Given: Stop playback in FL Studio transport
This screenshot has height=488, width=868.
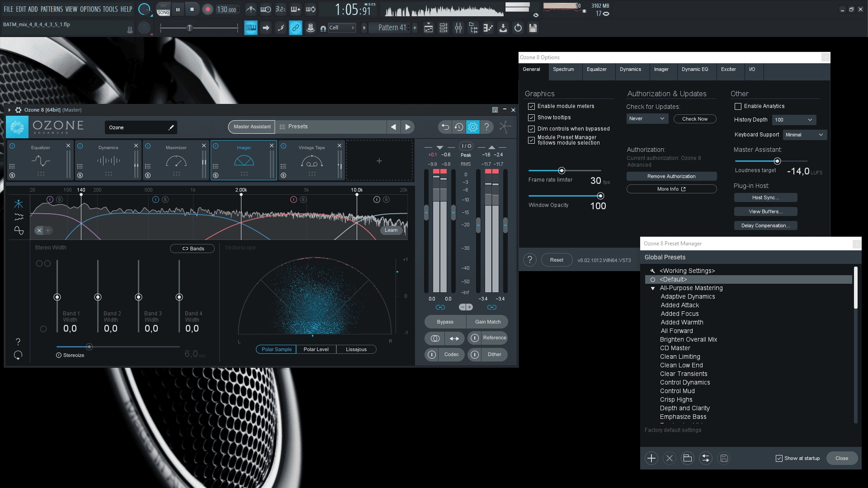Looking at the screenshot, I should 192,9.
